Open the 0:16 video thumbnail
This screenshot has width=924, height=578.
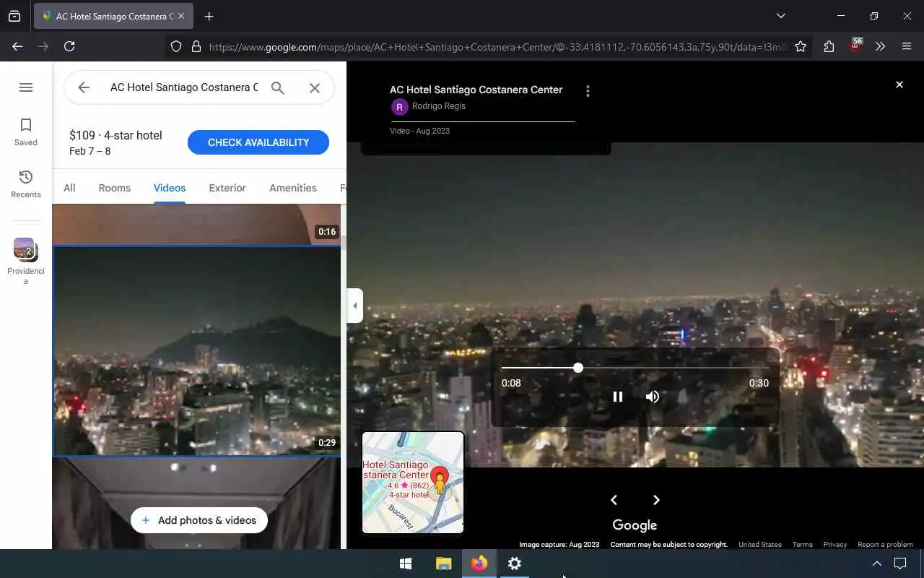197,224
